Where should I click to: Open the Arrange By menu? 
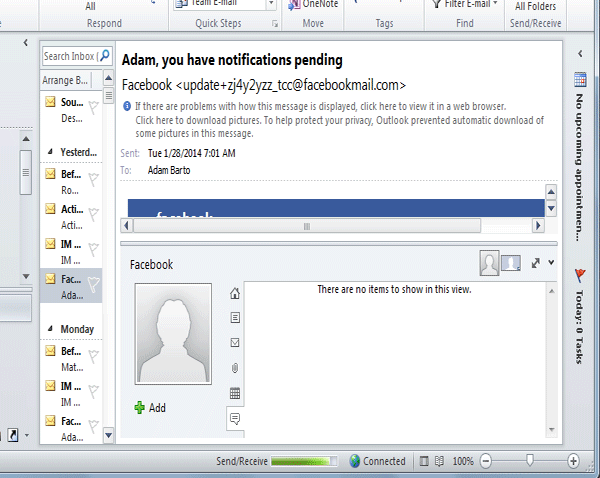65,80
